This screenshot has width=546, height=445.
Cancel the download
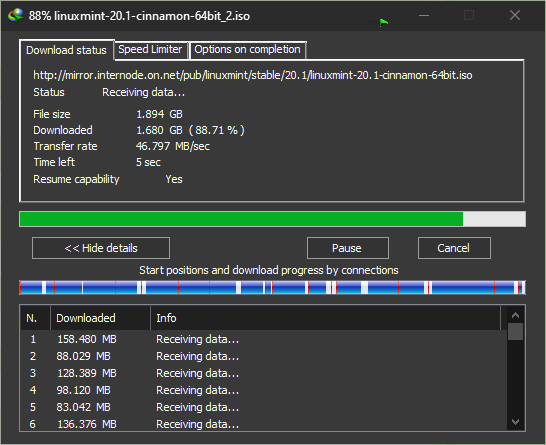(454, 248)
